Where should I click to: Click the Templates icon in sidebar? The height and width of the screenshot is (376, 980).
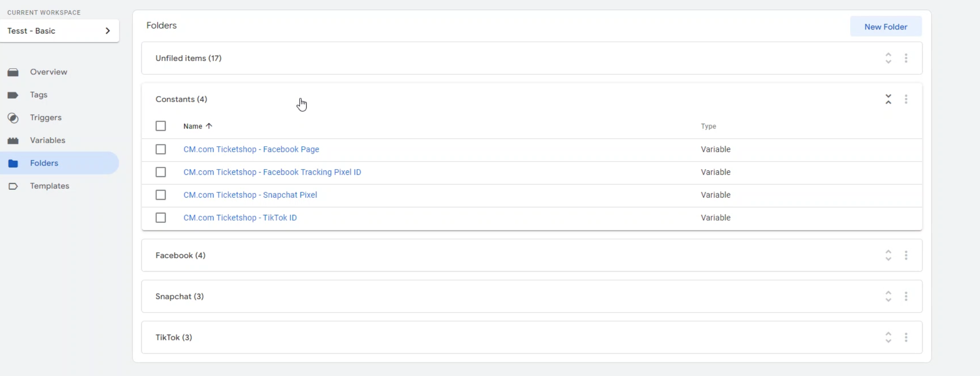(x=13, y=186)
